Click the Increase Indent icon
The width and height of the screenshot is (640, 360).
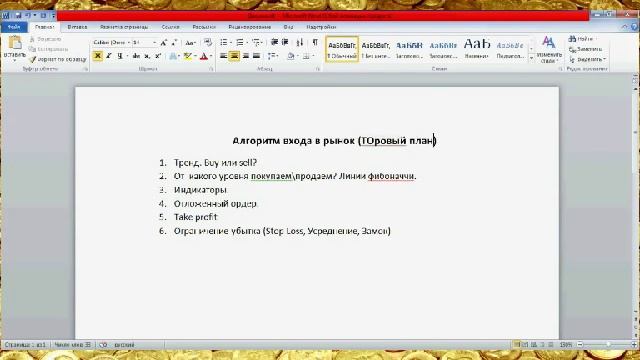(x=285, y=42)
